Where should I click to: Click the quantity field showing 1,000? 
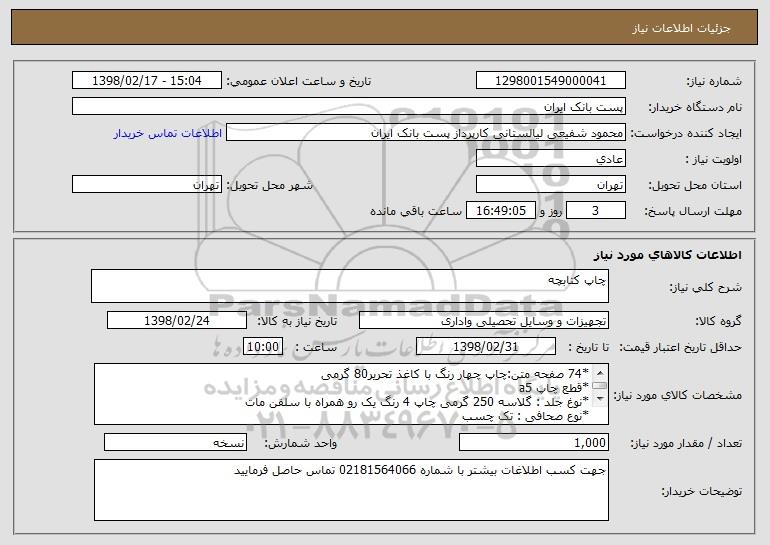click(534, 443)
